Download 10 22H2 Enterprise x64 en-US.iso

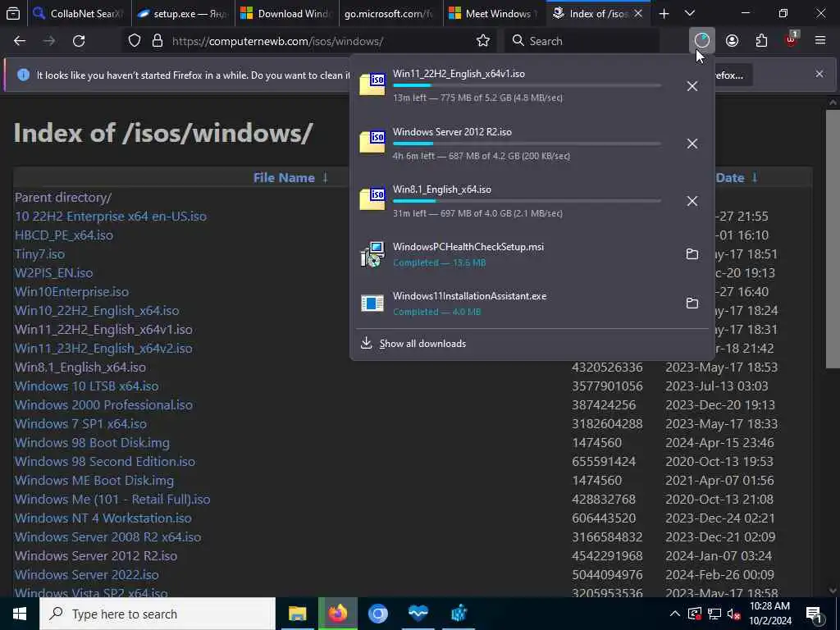pyautogui.click(x=111, y=217)
